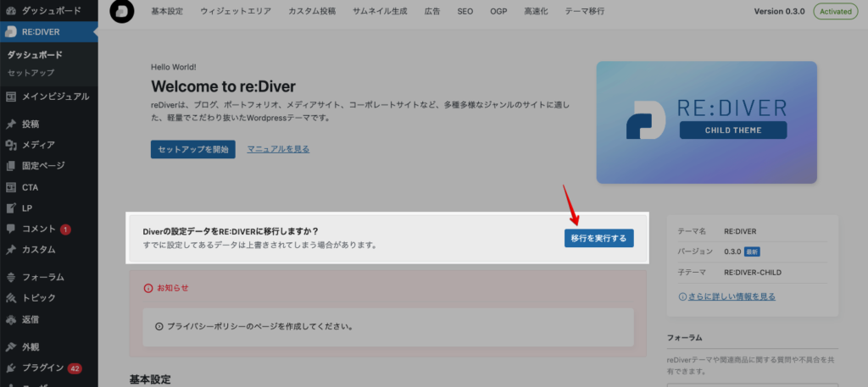Screen dimensions: 868x387
Task: Click the 返信 sidebar icon
Action: coord(11,319)
